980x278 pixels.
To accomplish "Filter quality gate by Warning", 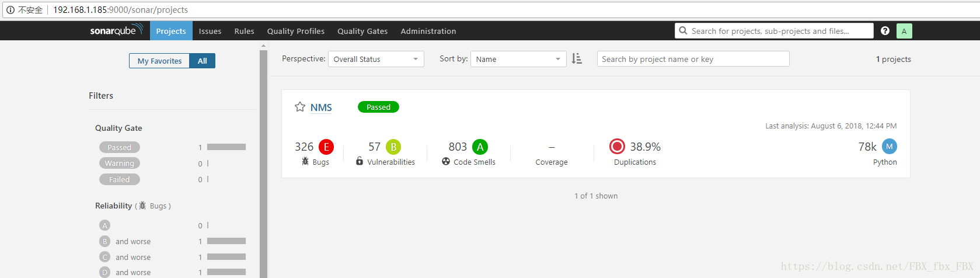I will coord(120,163).
